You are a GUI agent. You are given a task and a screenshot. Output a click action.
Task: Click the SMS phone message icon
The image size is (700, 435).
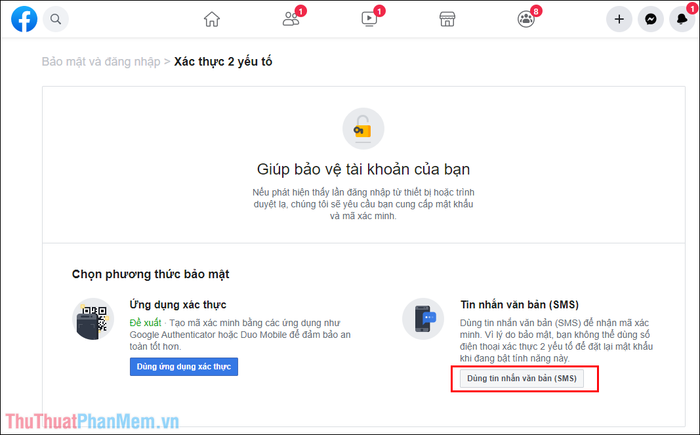(x=423, y=319)
